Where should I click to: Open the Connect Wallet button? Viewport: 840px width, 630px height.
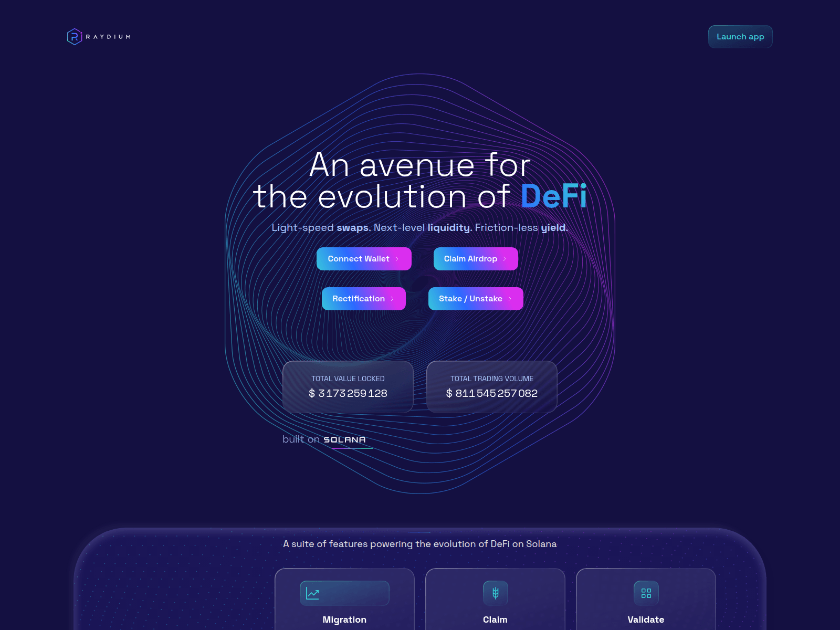[364, 259]
